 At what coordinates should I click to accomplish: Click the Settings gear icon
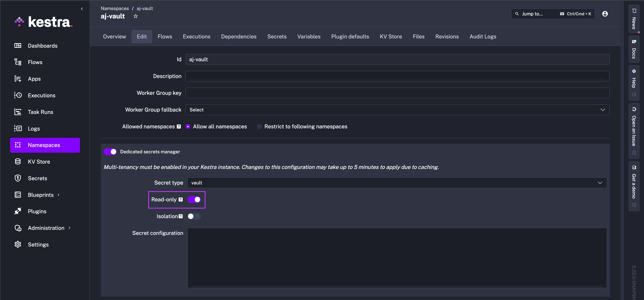click(x=18, y=244)
